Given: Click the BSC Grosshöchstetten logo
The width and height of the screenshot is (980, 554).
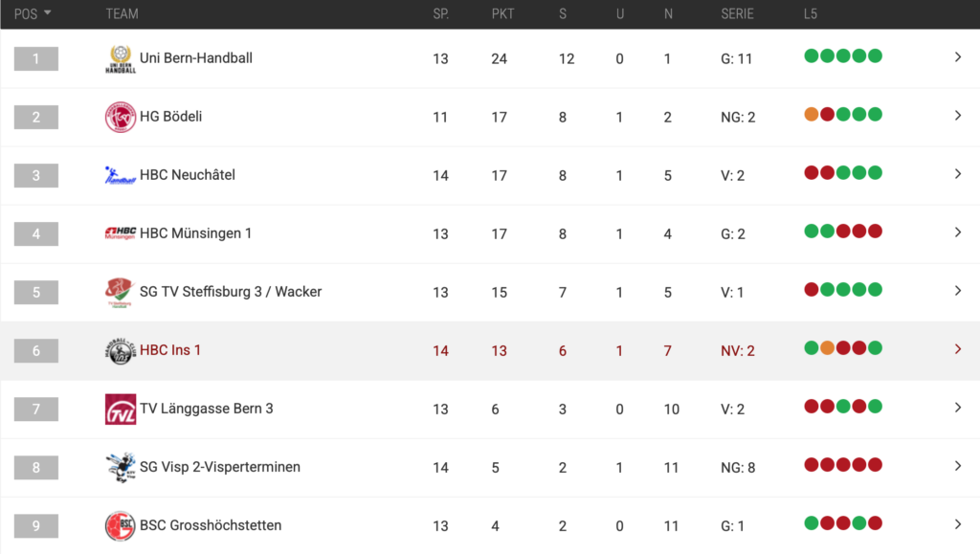Looking at the screenshot, I should pos(120,526).
